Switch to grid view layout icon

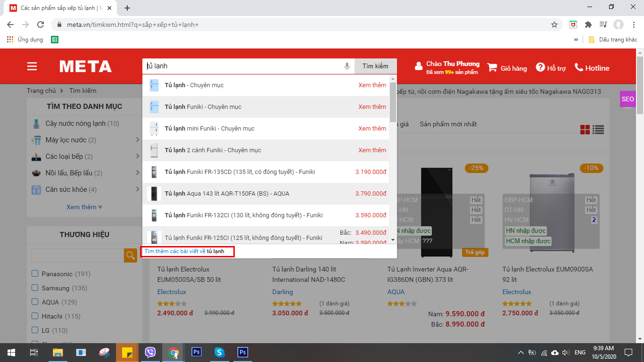pyautogui.click(x=585, y=130)
